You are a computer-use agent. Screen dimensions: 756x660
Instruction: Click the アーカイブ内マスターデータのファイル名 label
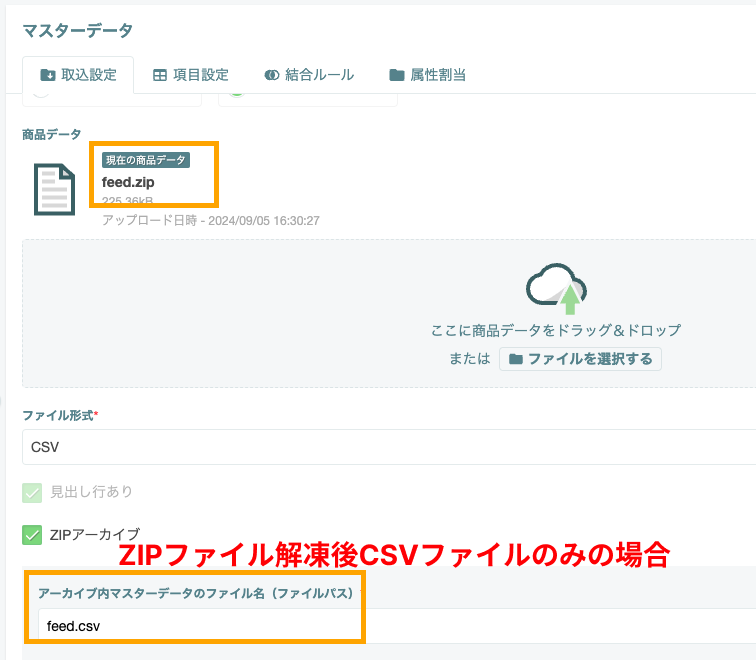pos(195,593)
